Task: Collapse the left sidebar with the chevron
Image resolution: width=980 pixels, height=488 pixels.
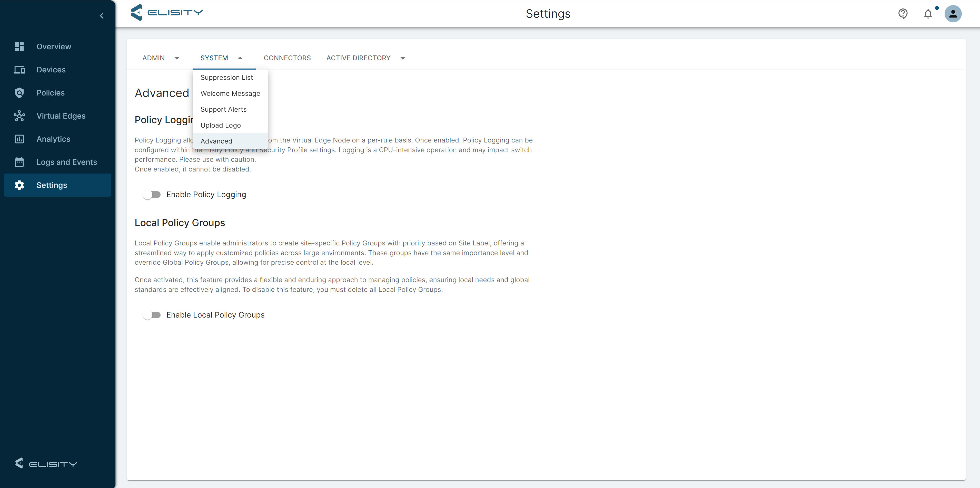Action: [x=102, y=16]
